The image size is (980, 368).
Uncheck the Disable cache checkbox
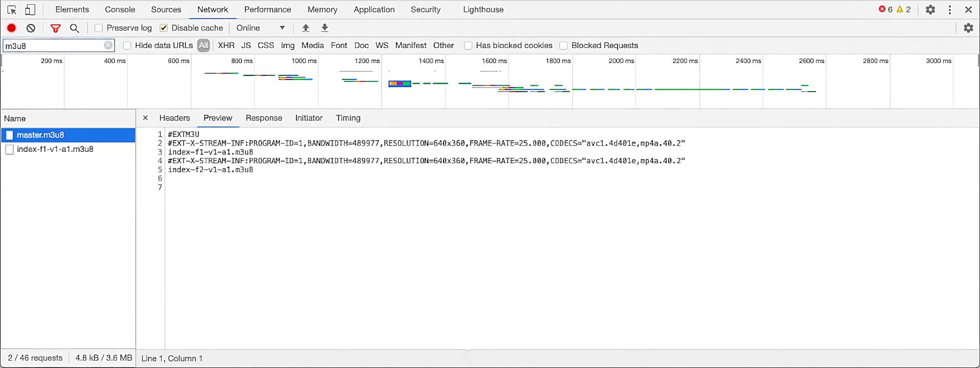click(164, 28)
